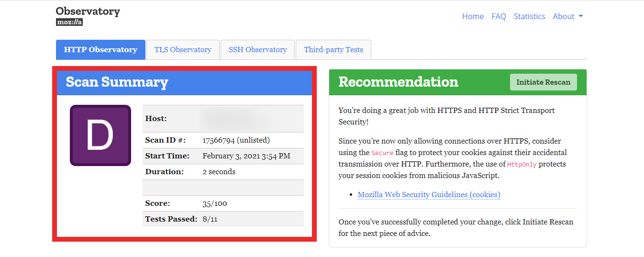Switch to the SSH Observatory tab
This screenshot has height=257, width=644.
[257, 50]
